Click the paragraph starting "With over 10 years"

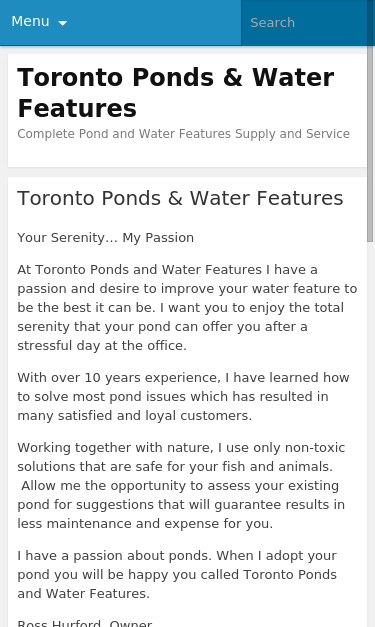(184, 396)
